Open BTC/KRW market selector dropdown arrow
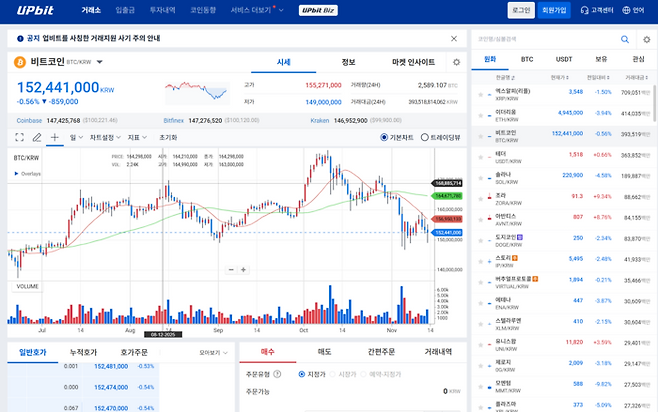 click(99, 62)
